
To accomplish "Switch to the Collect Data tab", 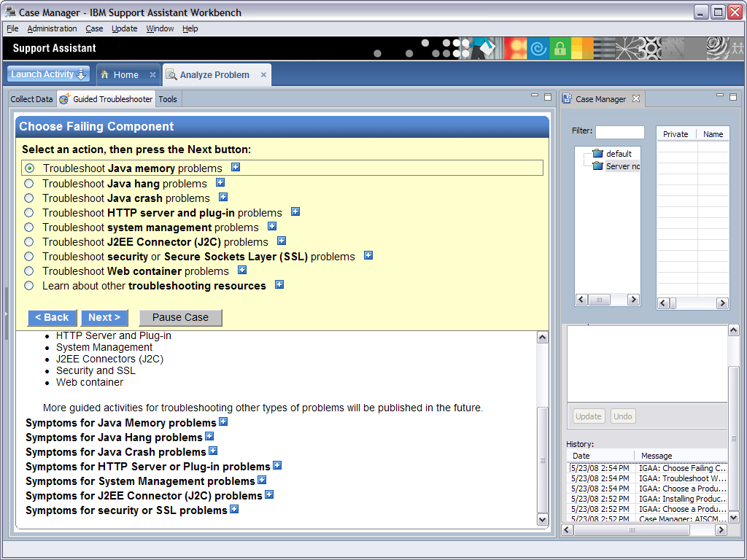I will [31, 99].
